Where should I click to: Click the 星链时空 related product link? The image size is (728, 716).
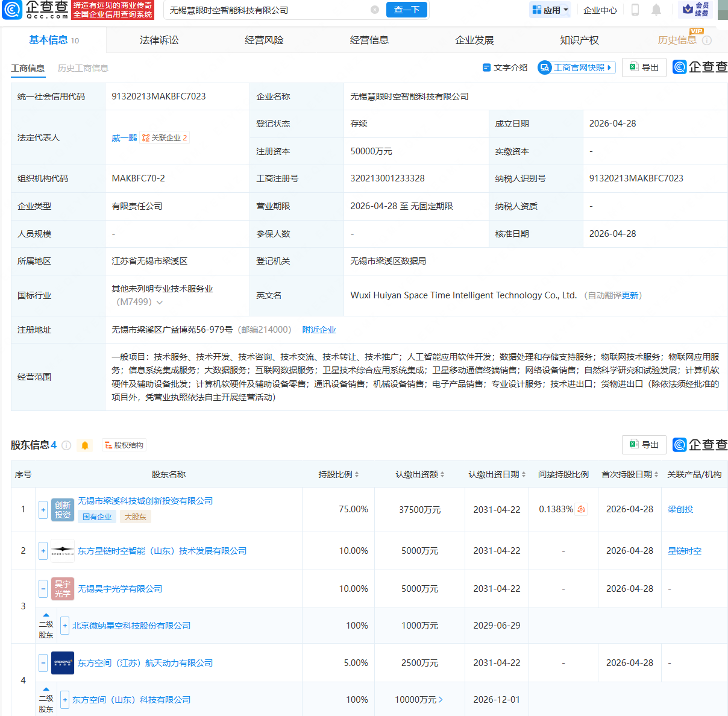coord(685,551)
